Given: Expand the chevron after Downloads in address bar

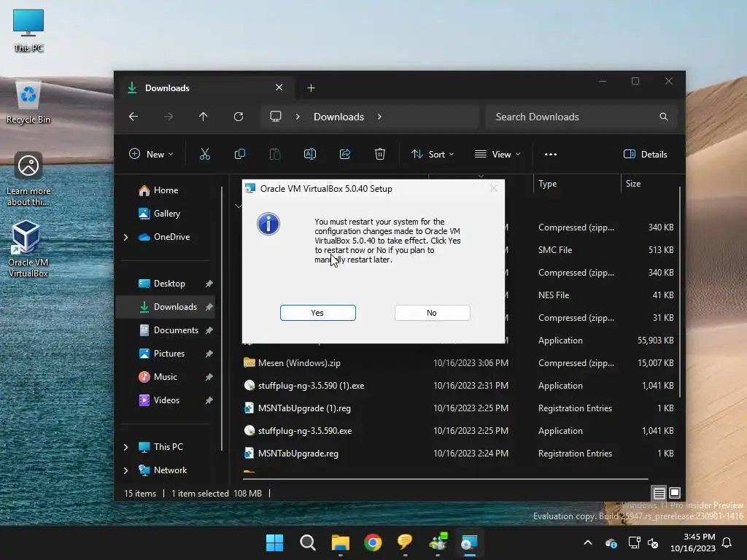Looking at the screenshot, I should click(379, 117).
